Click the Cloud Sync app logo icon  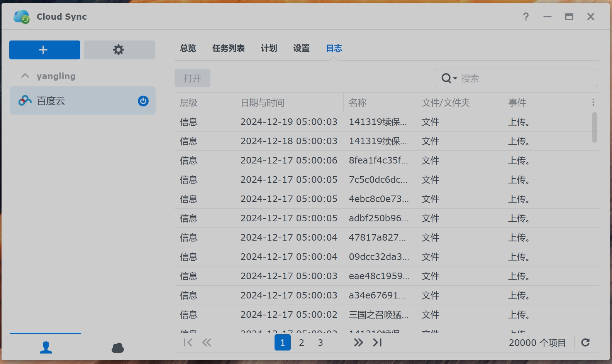(22, 17)
